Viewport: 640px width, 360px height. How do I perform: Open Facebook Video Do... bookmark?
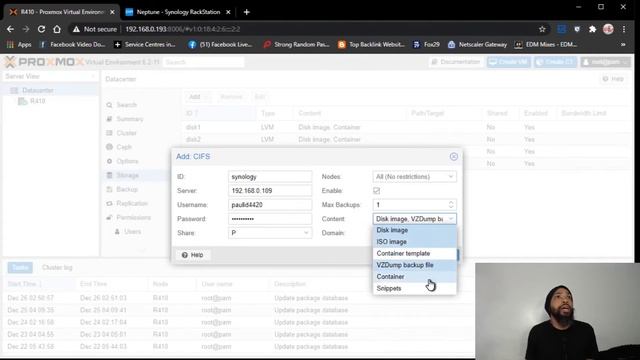click(72, 44)
